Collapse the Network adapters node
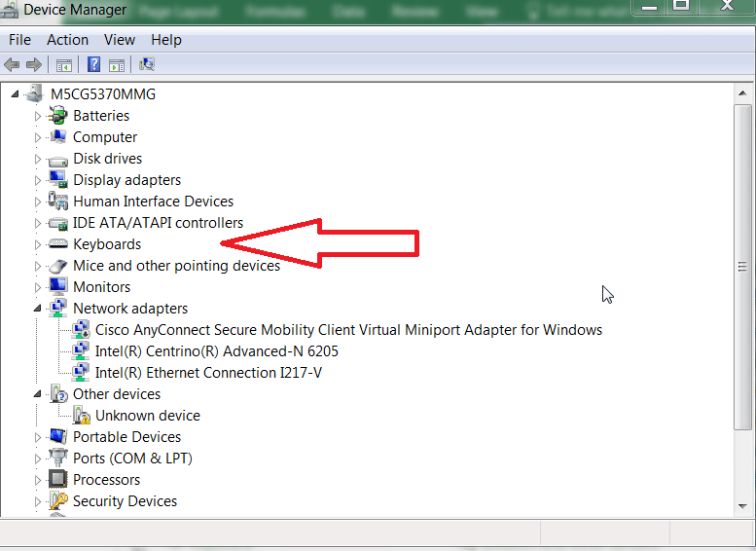The image size is (756, 551). click(38, 309)
